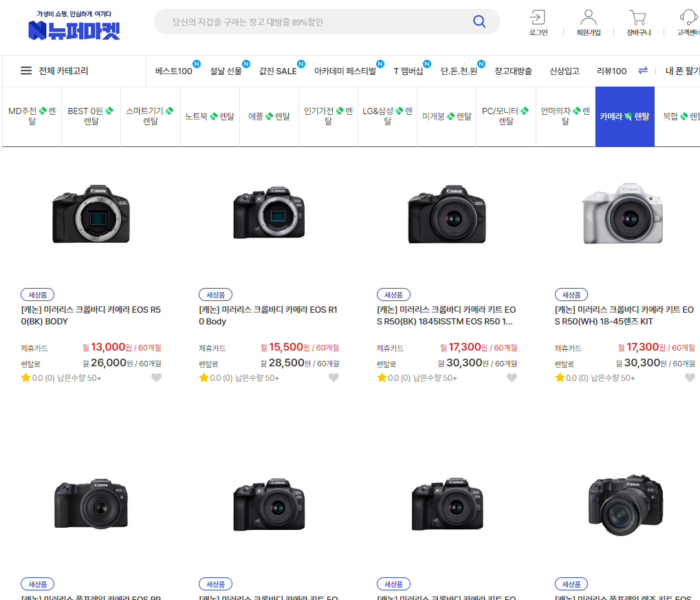Select 미개봉 렌탈 tab
Screen dimensions: 700x600
pos(446,116)
